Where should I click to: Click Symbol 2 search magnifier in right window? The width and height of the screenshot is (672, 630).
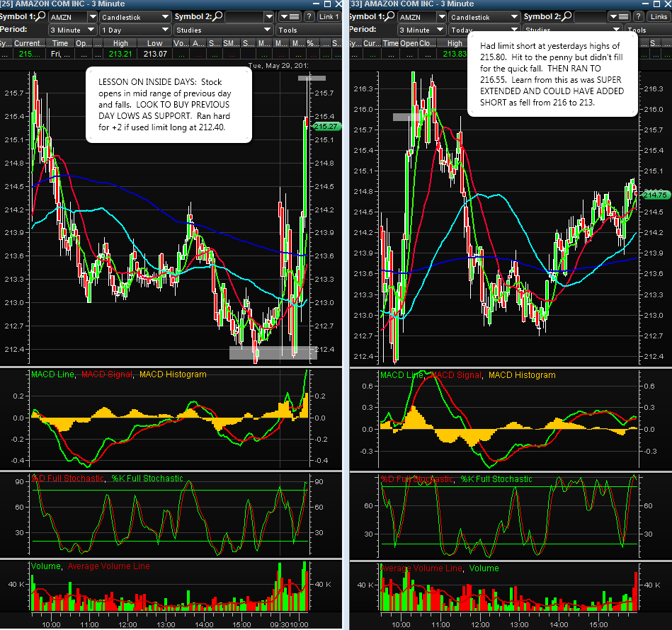click(566, 16)
